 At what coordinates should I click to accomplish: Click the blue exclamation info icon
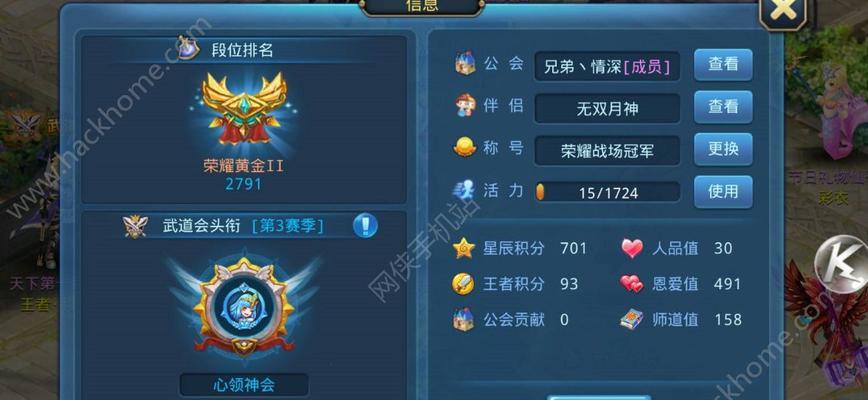(365, 226)
